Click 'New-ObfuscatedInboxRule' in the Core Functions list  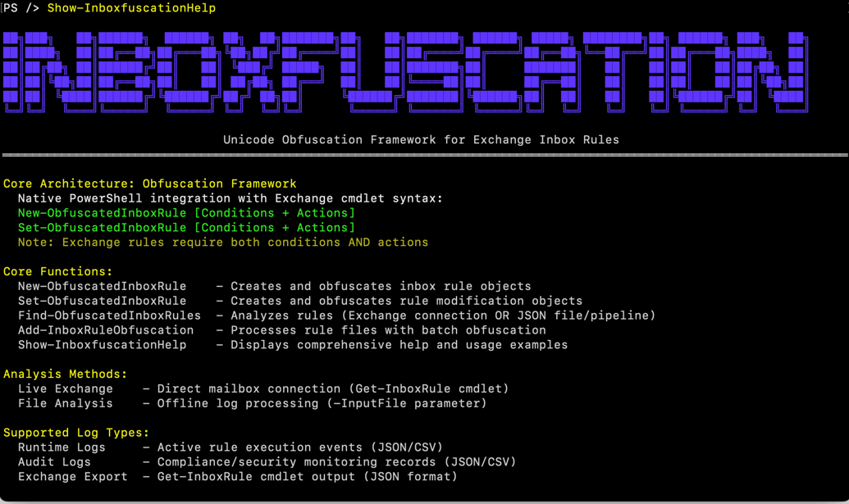(102, 286)
